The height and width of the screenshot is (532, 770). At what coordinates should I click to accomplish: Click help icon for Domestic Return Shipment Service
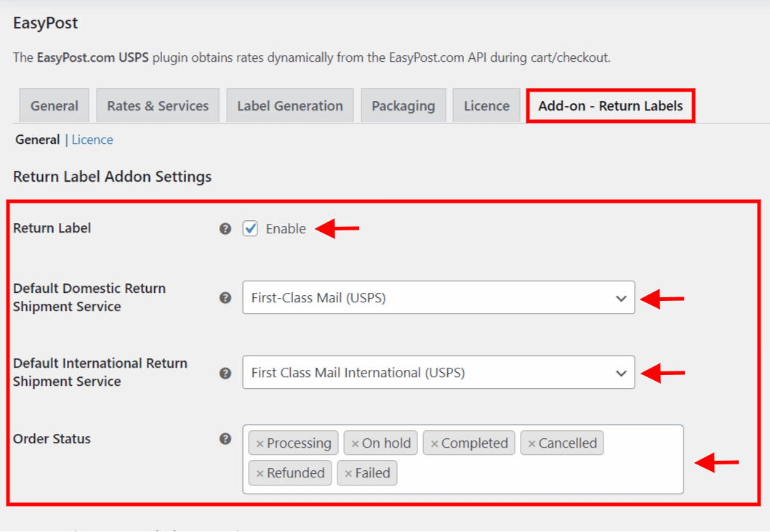point(225,298)
